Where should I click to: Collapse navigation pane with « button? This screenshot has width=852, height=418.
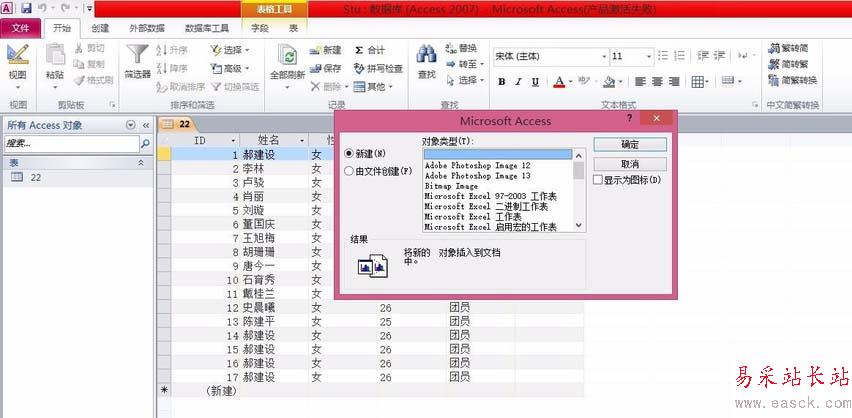coord(146,125)
